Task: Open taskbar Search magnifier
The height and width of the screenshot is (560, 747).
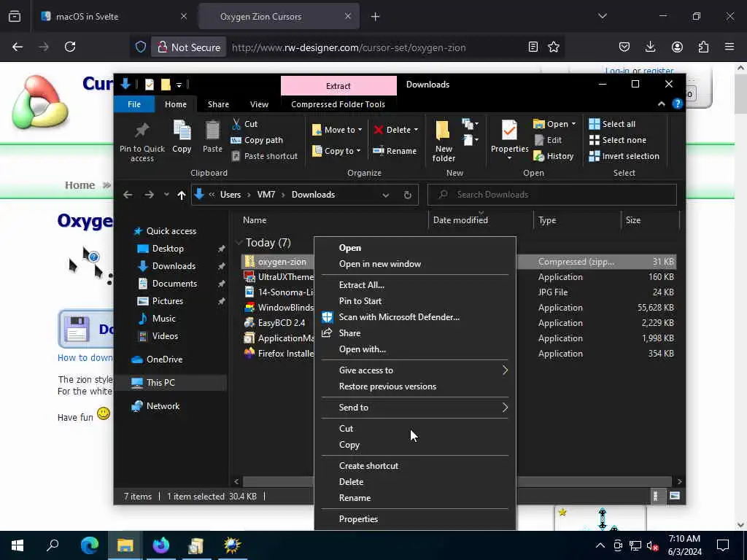Action: pos(53,545)
